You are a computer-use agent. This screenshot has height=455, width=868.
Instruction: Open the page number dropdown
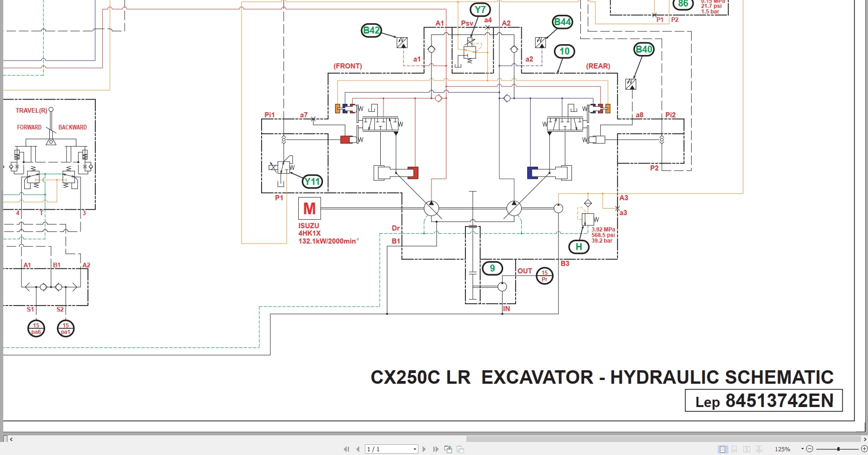point(413,448)
